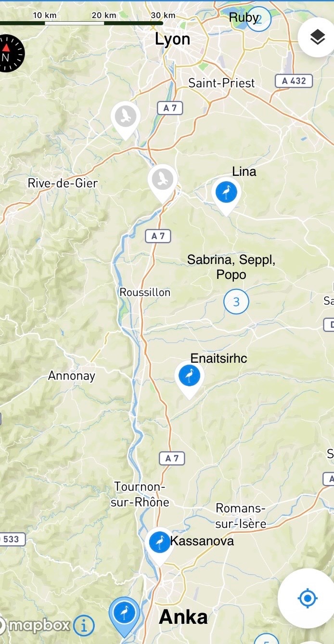Tap the compass to reset north
This screenshot has width=334, height=644.
[7, 53]
